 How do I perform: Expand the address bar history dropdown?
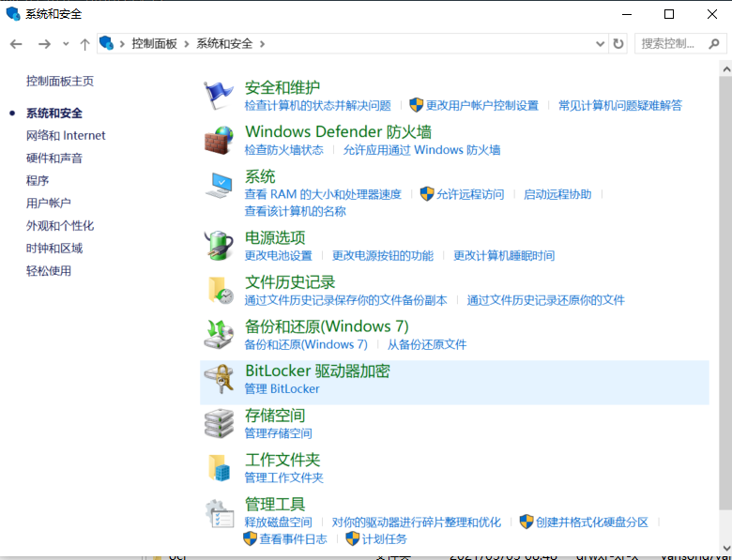point(601,44)
